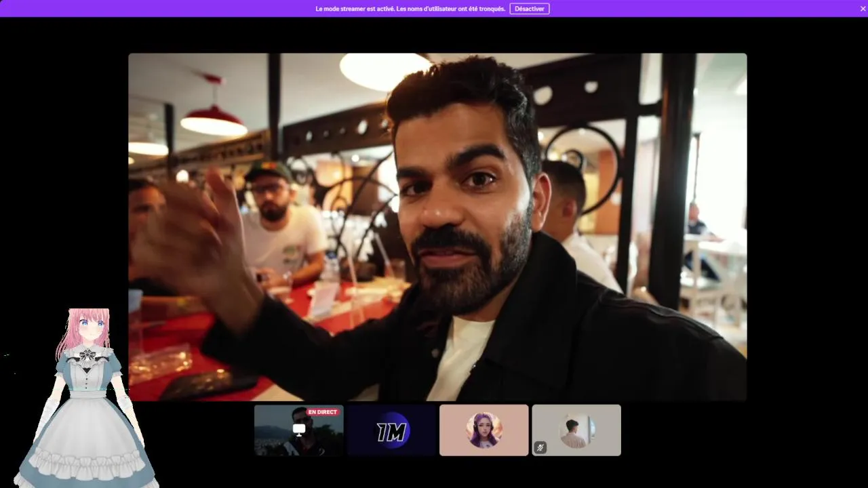Click the main focused video stream
The image size is (868, 488).
tap(437, 227)
